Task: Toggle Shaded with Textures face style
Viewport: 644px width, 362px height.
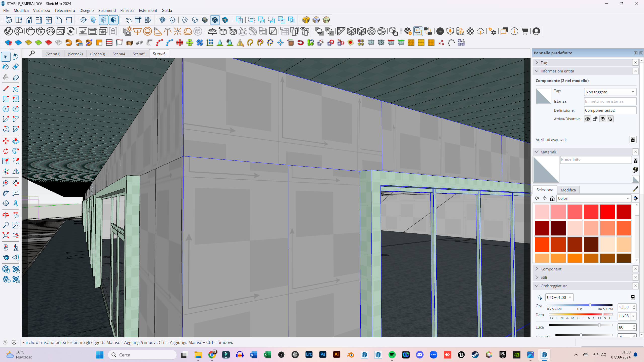Action: point(215,20)
